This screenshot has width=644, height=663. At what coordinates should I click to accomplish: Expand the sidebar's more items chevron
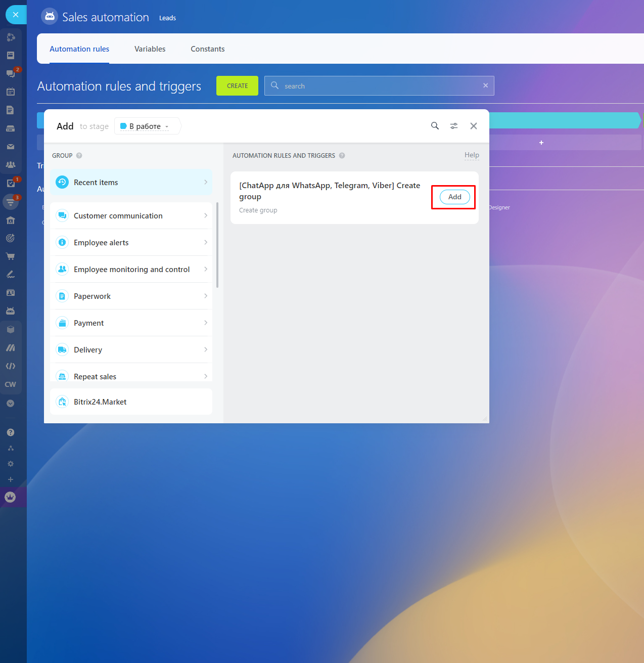click(10, 404)
